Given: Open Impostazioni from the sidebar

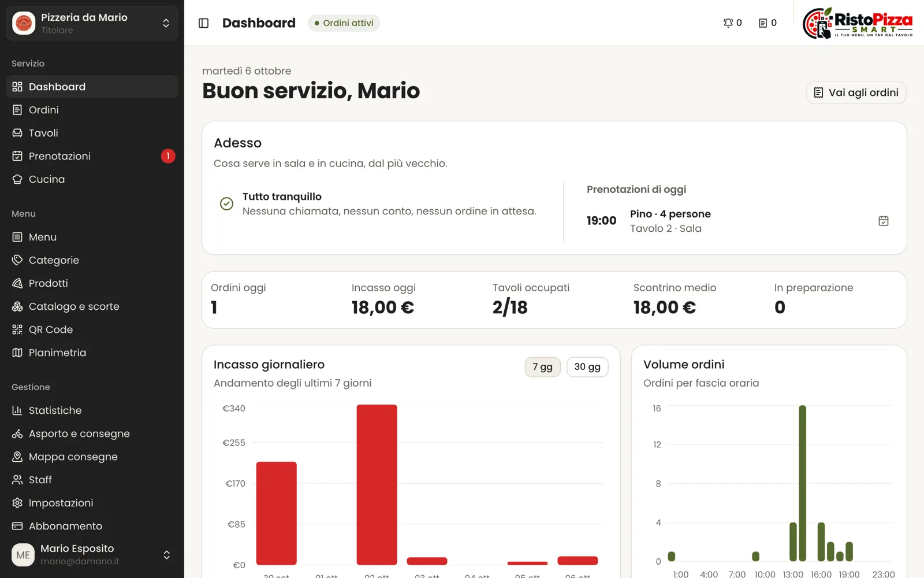Looking at the screenshot, I should coord(92,503).
